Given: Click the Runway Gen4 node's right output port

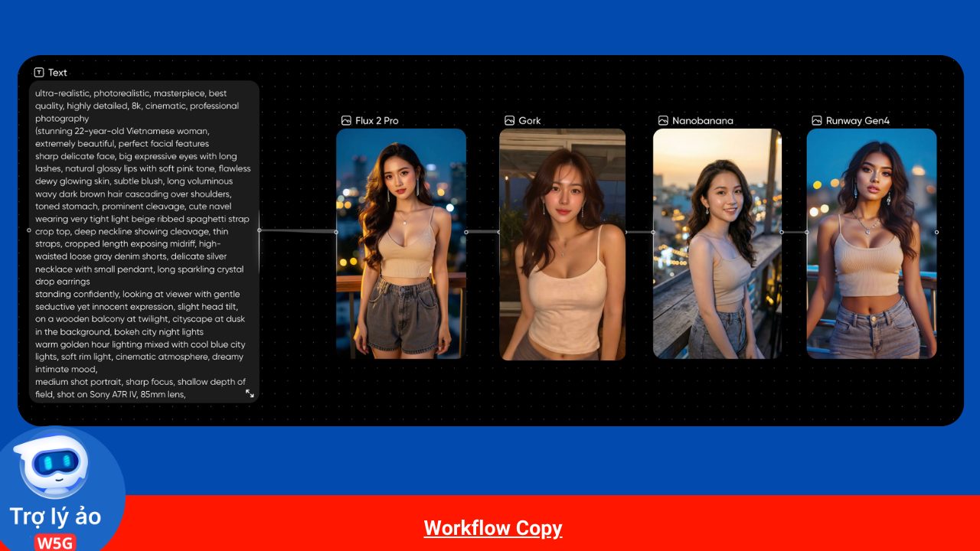Looking at the screenshot, I should [x=936, y=232].
